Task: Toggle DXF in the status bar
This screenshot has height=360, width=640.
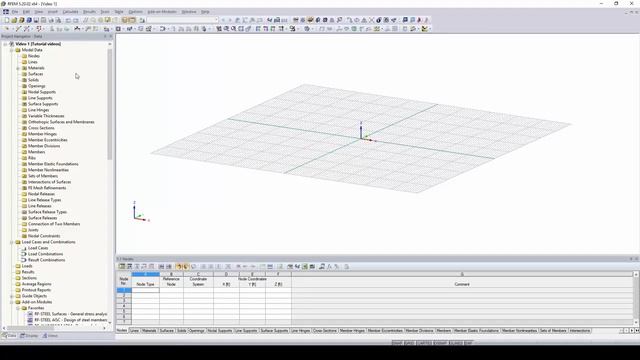Action: tap(468, 343)
